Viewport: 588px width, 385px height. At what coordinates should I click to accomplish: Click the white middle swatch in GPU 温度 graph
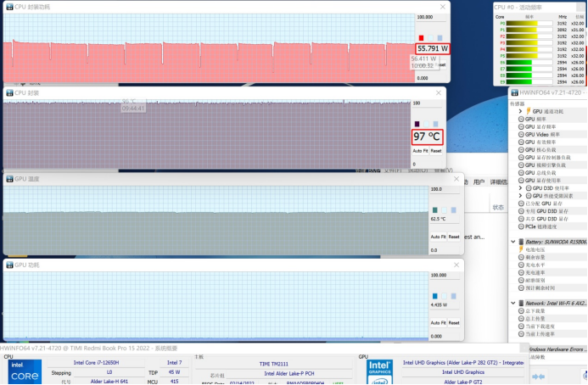click(x=445, y=210)
